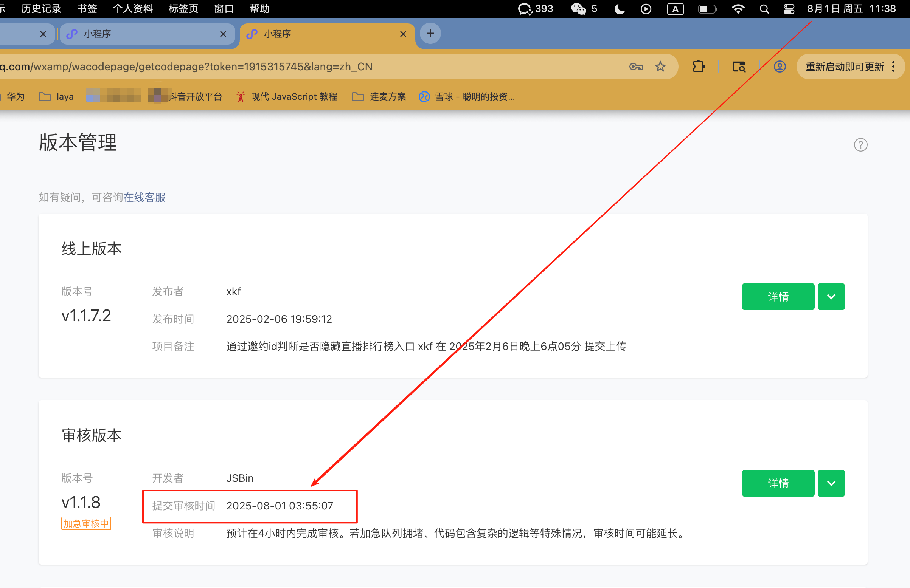Open the password key icon
The image size is (910, 588).
[x=636, y=67]
